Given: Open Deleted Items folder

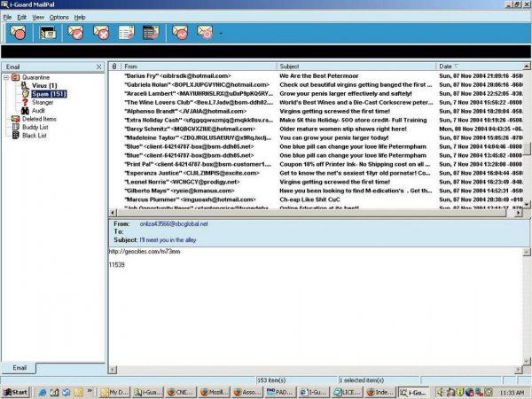Looking at the screenshot, I should coord(39,119).
